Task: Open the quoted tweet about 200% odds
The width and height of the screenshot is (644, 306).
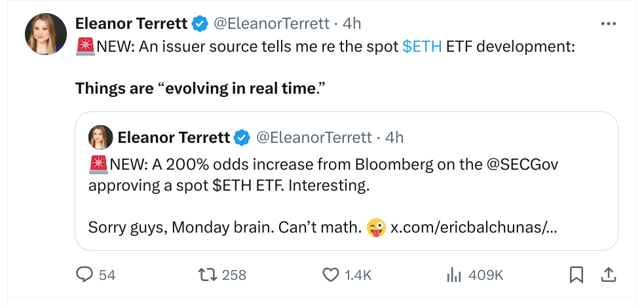Action: tap(328, 197)
